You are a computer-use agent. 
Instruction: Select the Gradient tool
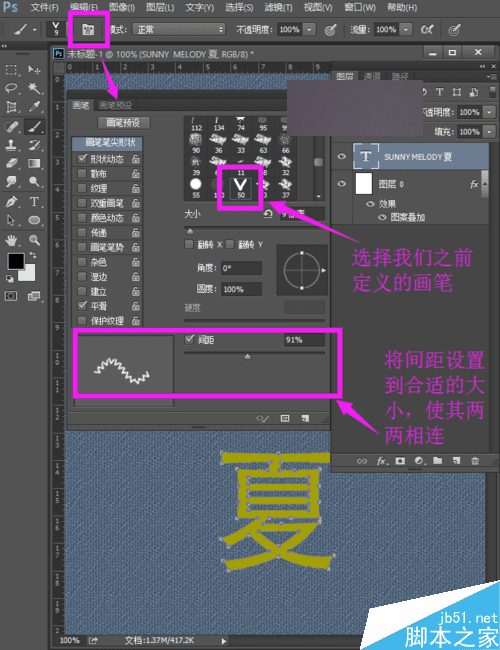(34, 163)
